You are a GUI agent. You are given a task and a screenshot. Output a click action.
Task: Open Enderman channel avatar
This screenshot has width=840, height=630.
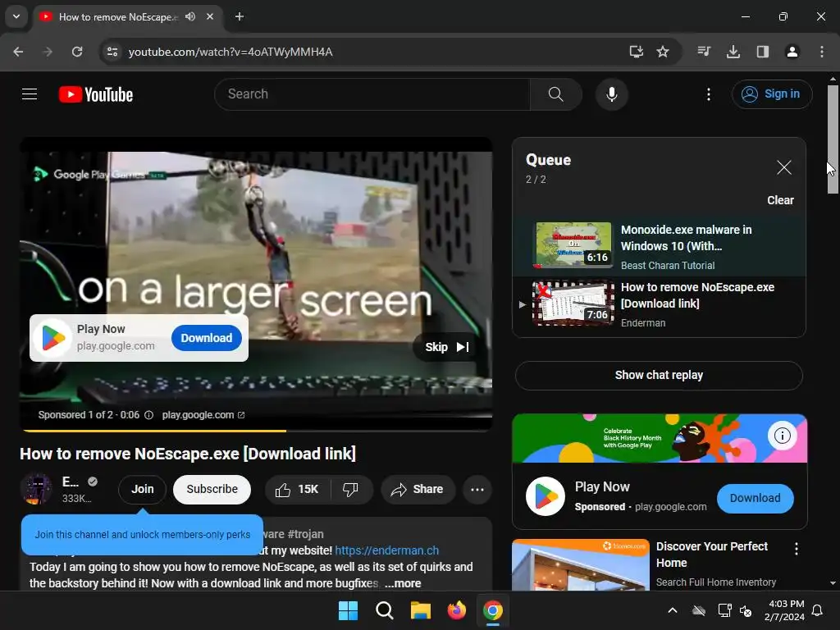click(36, 489)
